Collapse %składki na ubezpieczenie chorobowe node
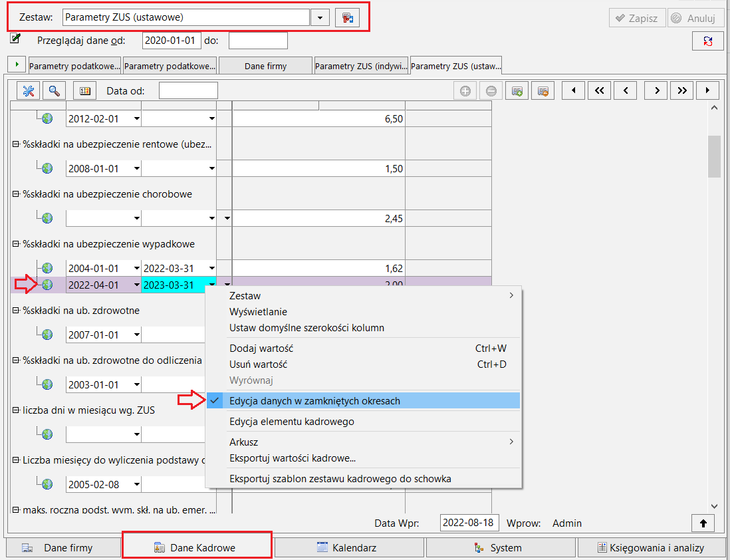Viewport: 730px width, 560px height. (x=16, y=194)
